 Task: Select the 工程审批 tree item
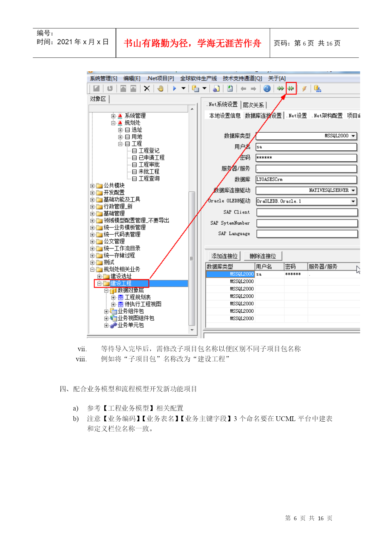click(x=149, y=165)
